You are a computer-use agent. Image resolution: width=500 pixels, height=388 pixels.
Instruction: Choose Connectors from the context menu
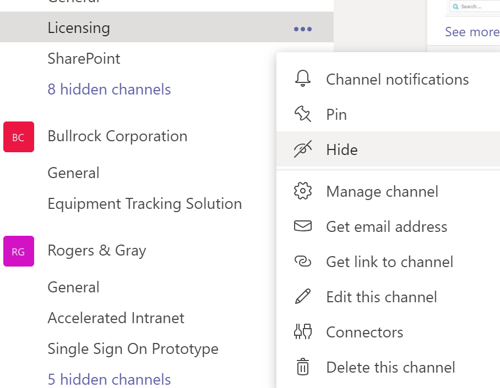[x=388, y=332]
